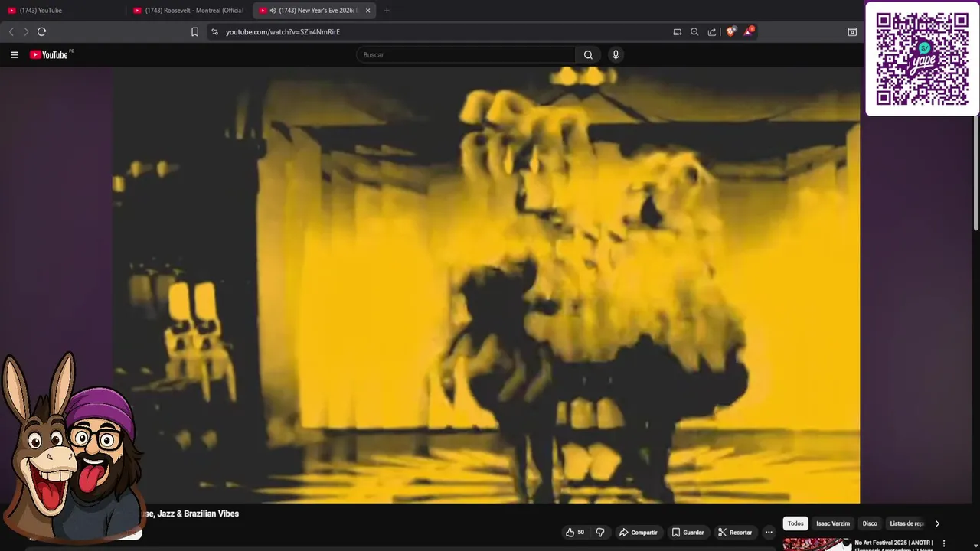Clip the video with Recortar

[x=735, y=532]
